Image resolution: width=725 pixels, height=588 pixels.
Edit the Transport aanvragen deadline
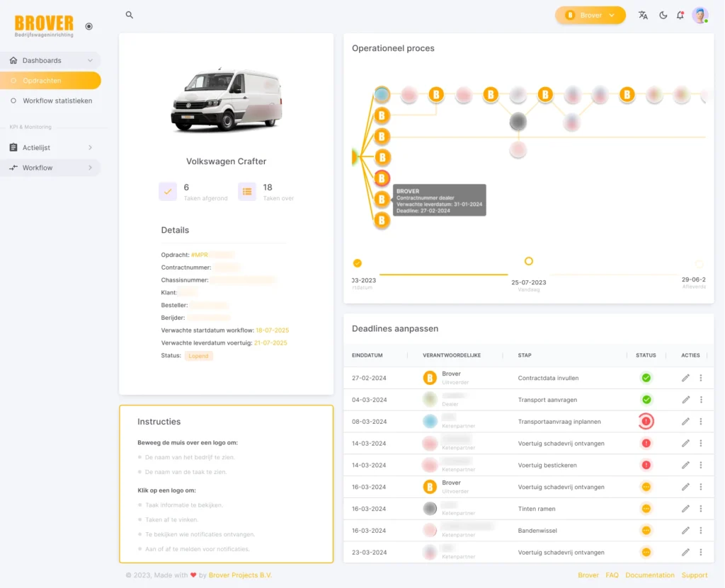pos(685,400)
